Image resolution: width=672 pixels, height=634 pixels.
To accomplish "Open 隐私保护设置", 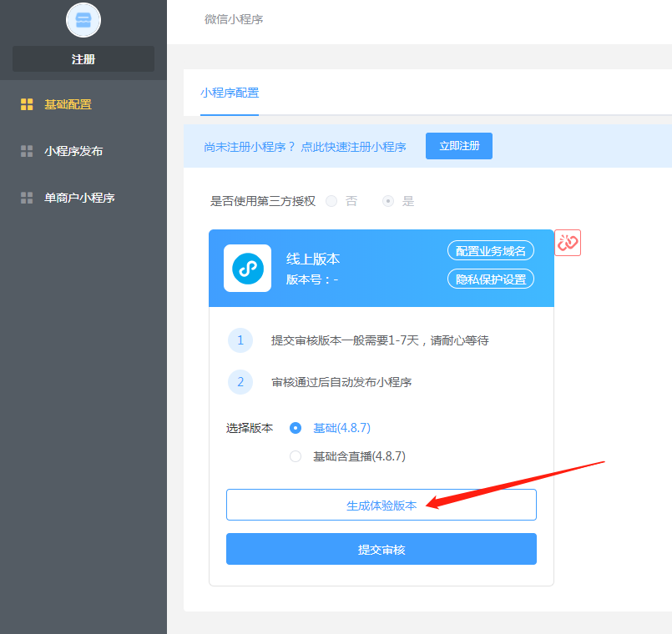I will pos(491,279).
